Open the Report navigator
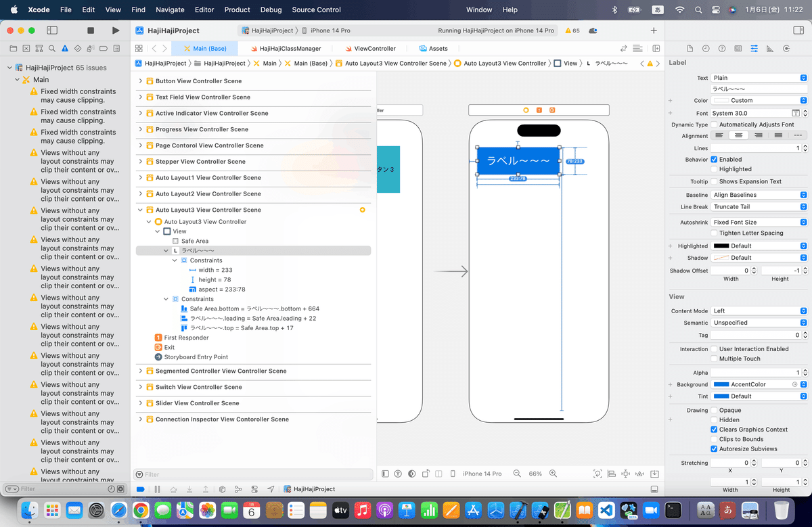 pos(116,49)
